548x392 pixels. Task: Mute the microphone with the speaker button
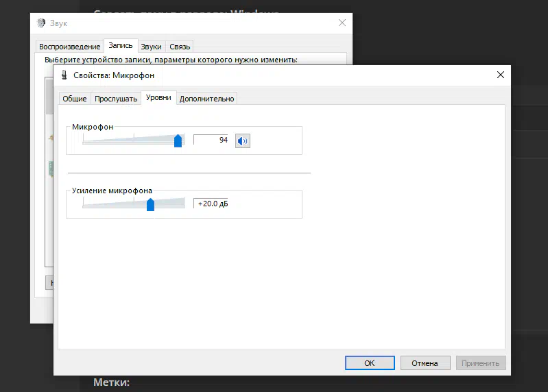point(243,140)
